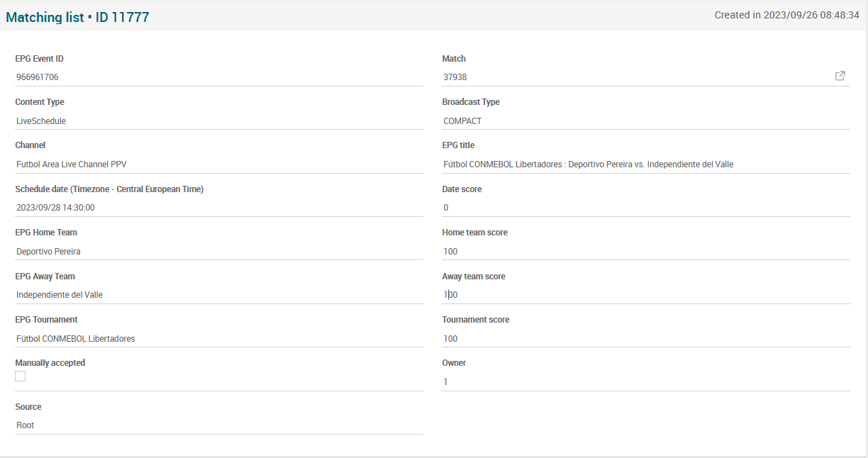Image resolution: width=868 pixels, height=458 pixels.
Task: Focus the Broadcast Type field
Action: pyautogui.click(x=645, y=121)
